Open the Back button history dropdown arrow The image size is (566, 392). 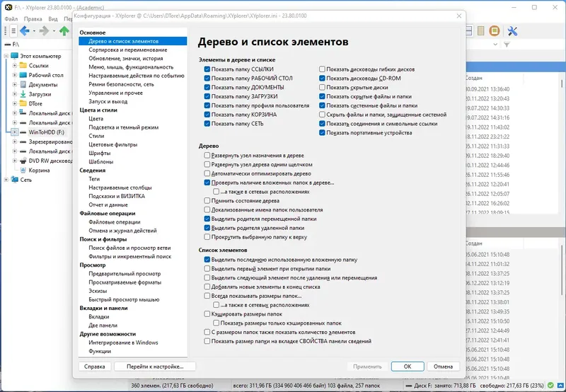[34, 31]
